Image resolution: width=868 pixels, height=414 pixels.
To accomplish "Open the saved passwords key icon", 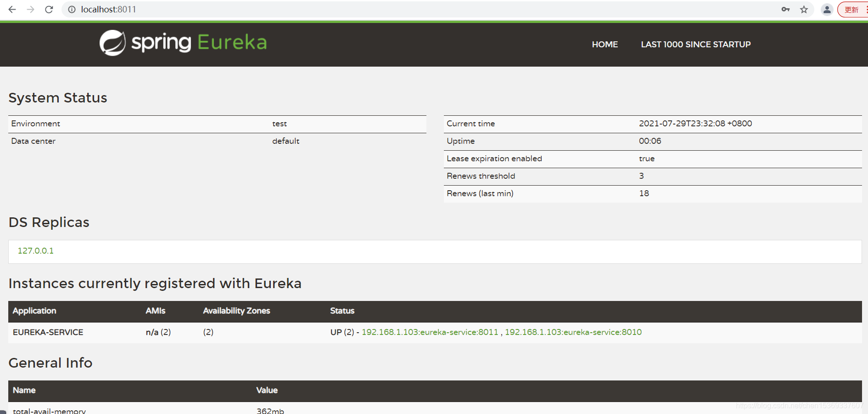I will (x=785, y=9).
